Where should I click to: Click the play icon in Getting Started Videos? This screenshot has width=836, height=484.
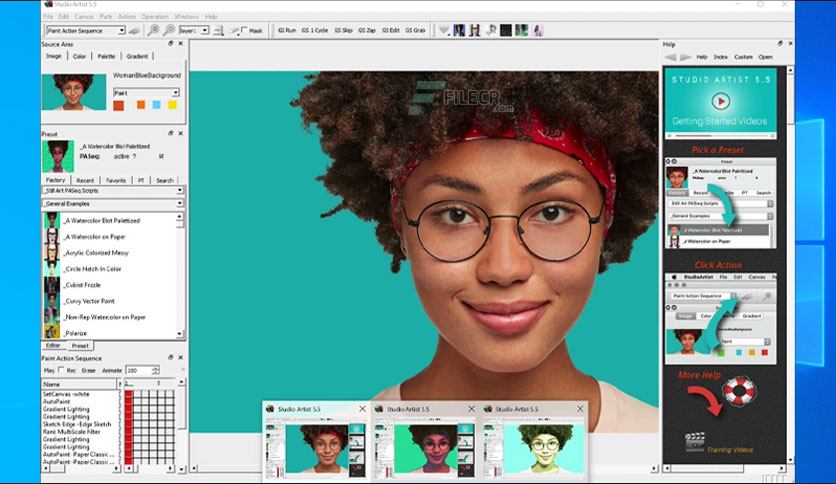pyautogui.click(x=720, y=101)
